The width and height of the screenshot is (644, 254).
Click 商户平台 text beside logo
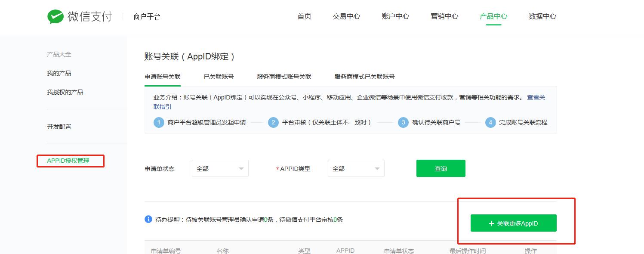click(147, 17)
